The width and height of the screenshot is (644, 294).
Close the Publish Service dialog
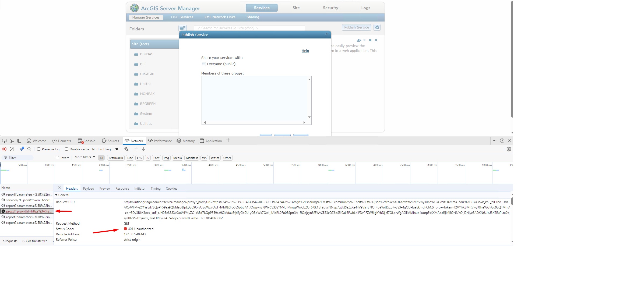pos(327,34)
